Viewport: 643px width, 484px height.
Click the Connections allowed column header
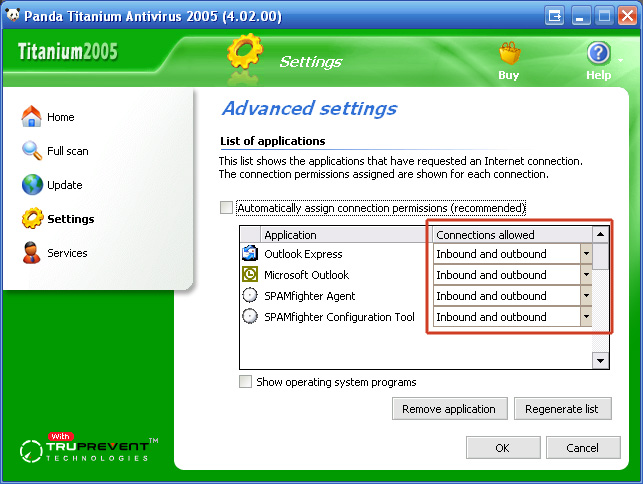513,235
